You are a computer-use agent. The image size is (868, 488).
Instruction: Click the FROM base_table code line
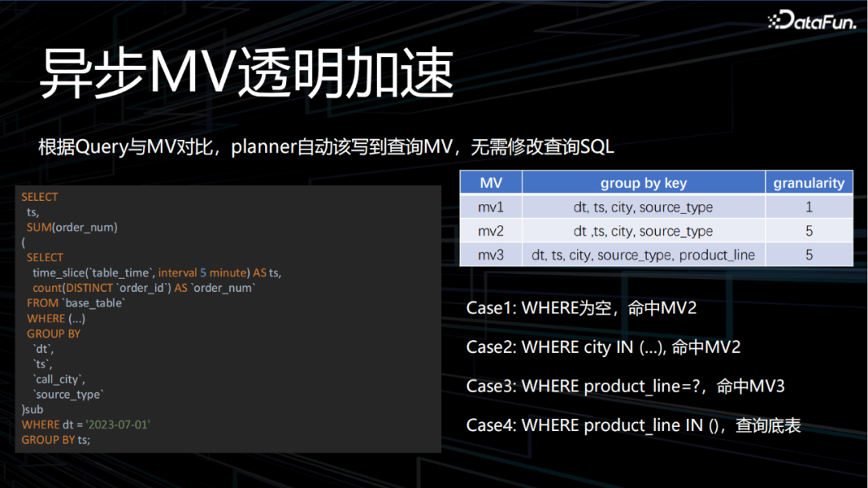pyautogui.click(x=76, y=303)
